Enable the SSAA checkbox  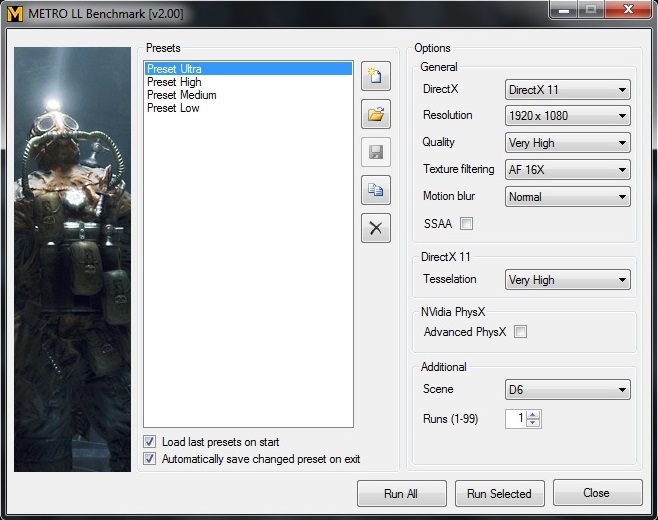pos(466,224)
